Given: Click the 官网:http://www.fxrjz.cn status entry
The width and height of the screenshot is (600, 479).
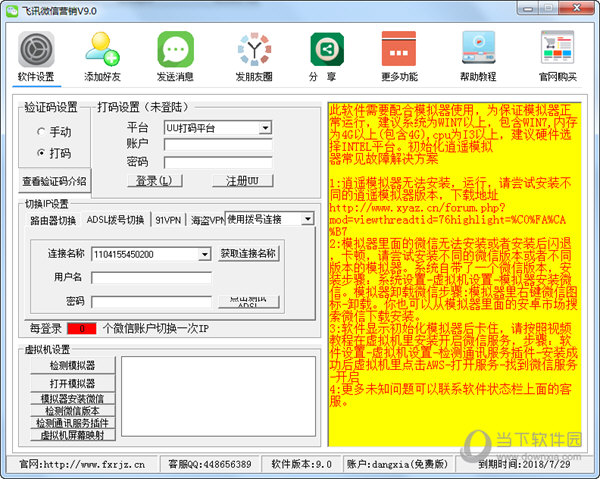Looking at the screenshot, I should 82,464.
